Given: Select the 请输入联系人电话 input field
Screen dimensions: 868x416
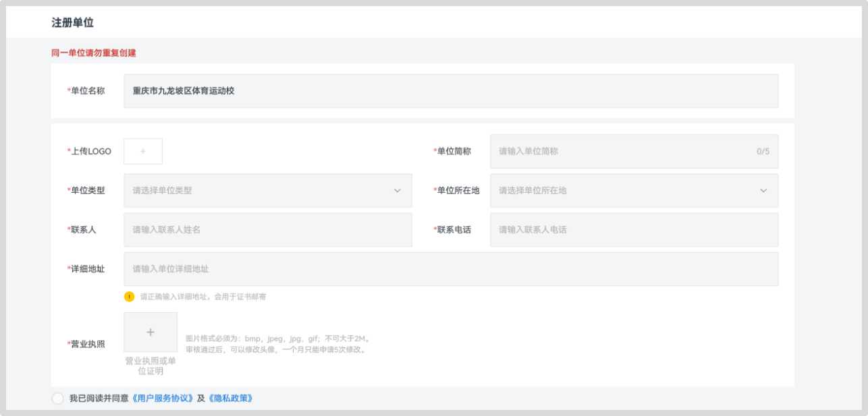Looking at the screenshot, I should coord(633,230).
